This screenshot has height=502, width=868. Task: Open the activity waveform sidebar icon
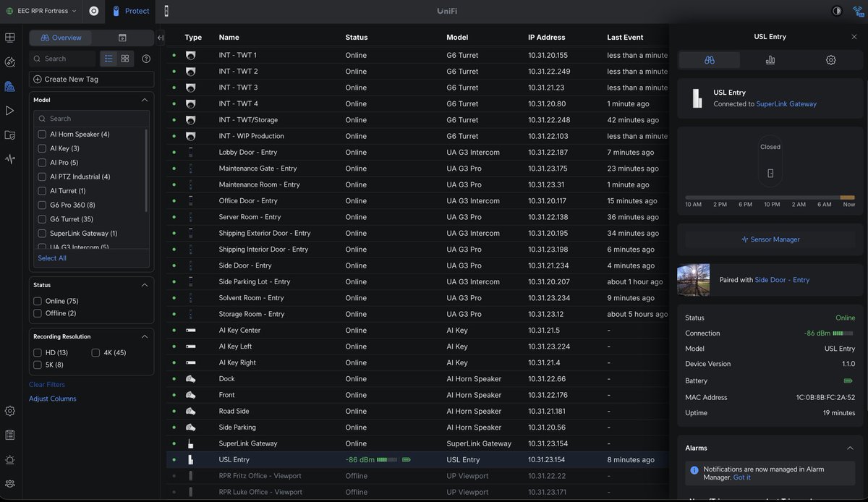(x=9, y=158)
